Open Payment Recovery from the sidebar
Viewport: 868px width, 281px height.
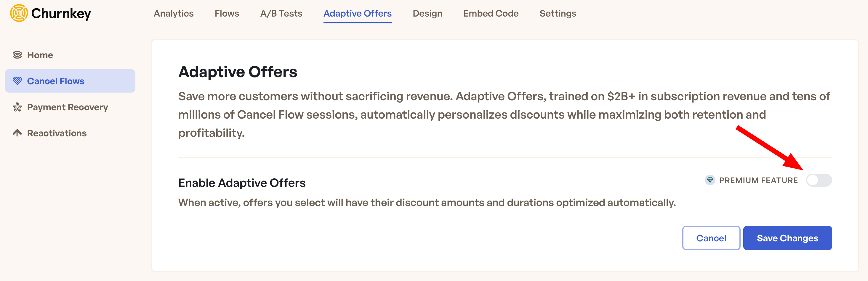[x=67, y=107]
